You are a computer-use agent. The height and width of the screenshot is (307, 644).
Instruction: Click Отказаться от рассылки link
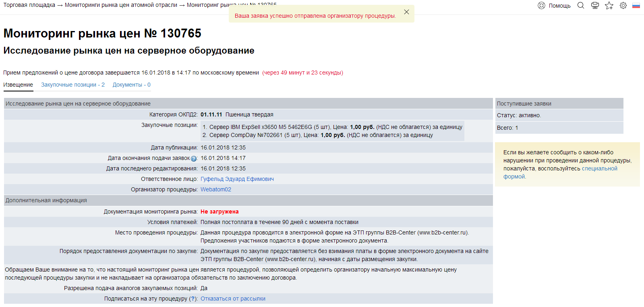coord(233,299)
